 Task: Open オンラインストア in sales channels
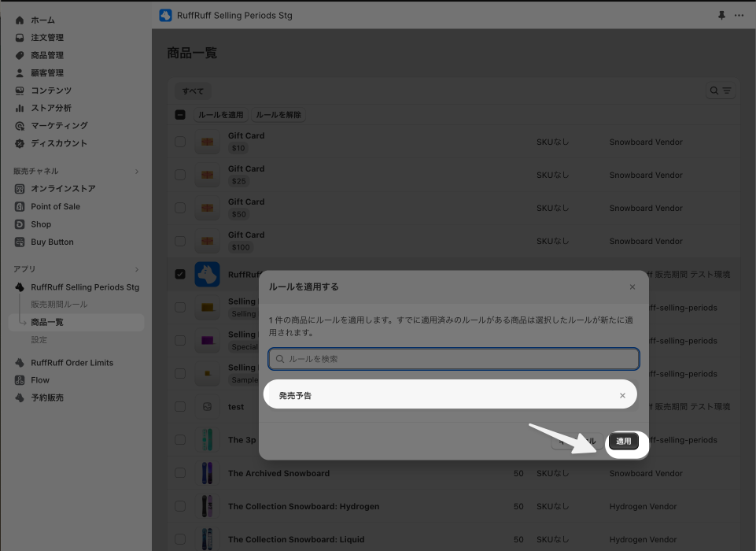[63, 189]
